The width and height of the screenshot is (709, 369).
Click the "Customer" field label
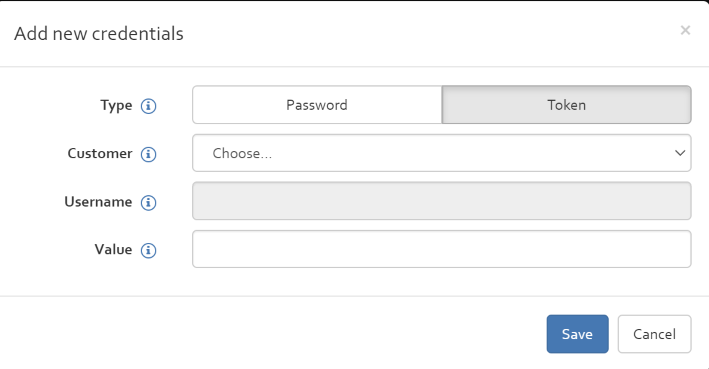100,153
